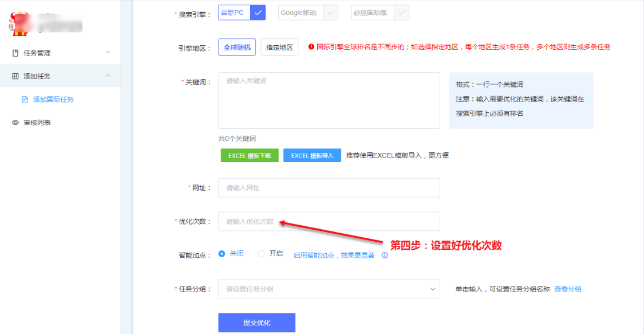644x334 pixels.
Task: Click the document icon beside 添加国际任务
Action: pos(25,100)
